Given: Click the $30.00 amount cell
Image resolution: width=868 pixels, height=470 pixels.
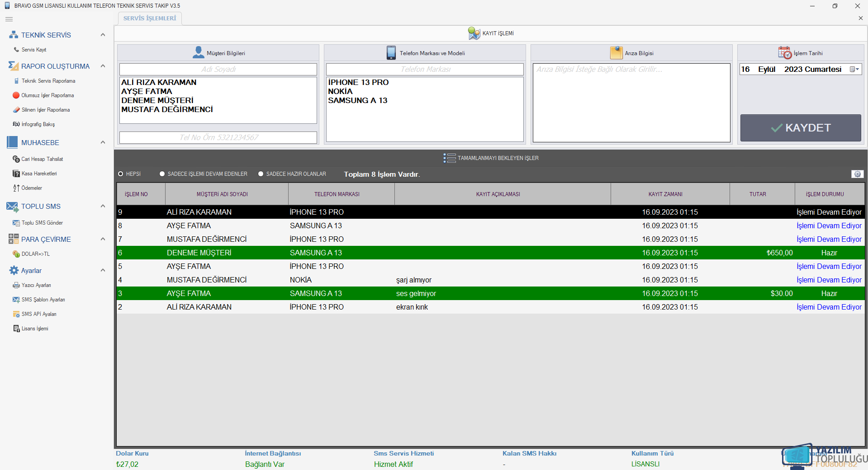Looking at the screenshot, I should 762,293.
